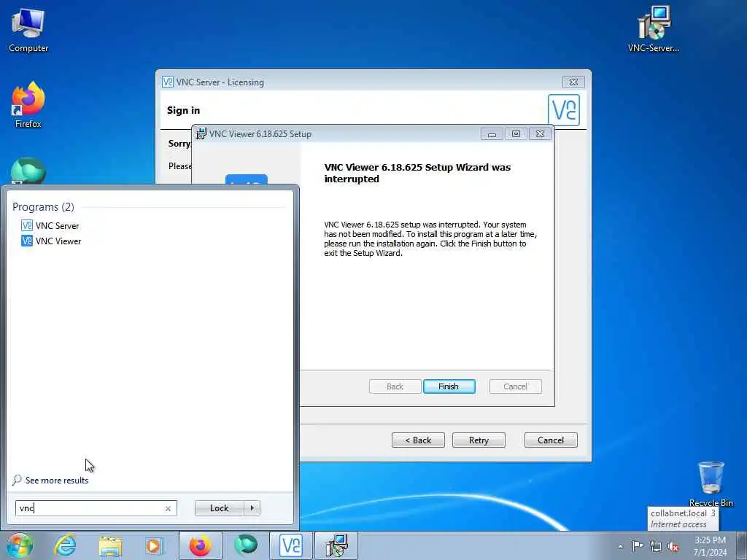Click < Back in VNC Server Licensing window

point(418,440)
